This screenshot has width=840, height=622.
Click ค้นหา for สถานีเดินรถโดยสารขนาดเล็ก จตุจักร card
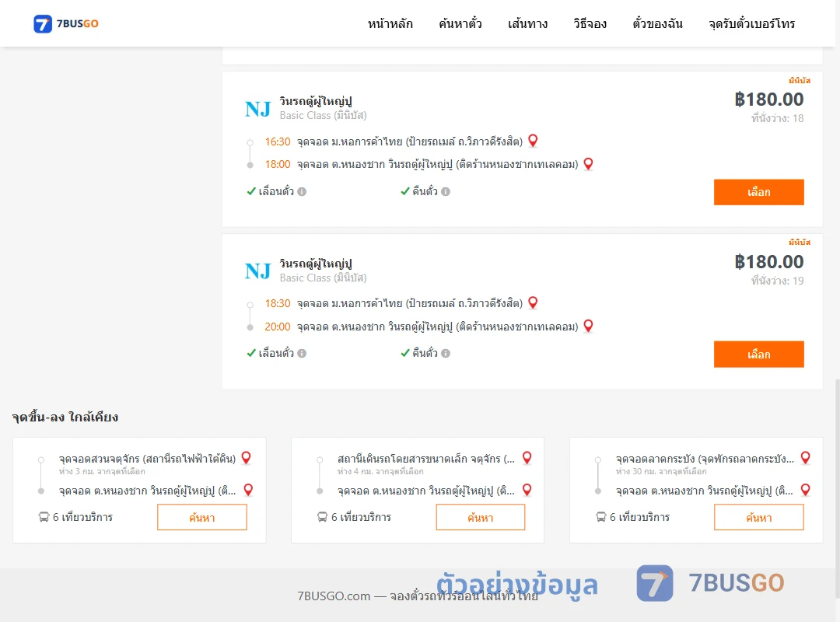[481, 518]
